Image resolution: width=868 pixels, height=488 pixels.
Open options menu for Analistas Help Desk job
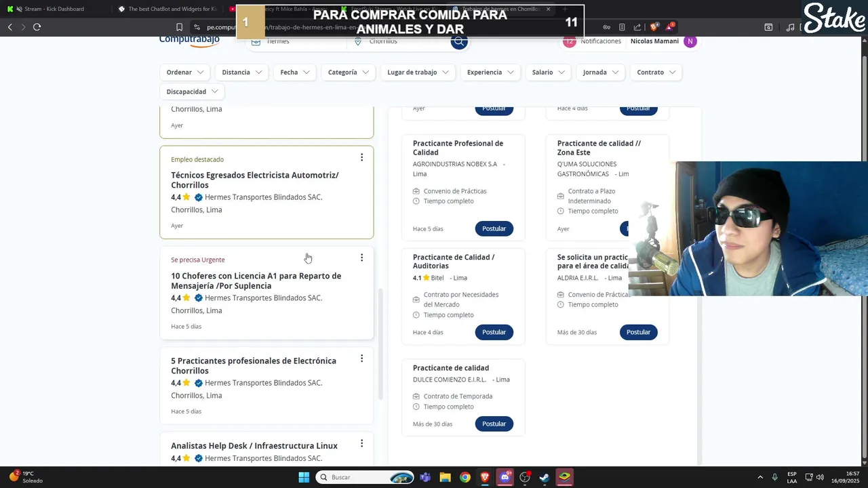[x=361, y=443]
